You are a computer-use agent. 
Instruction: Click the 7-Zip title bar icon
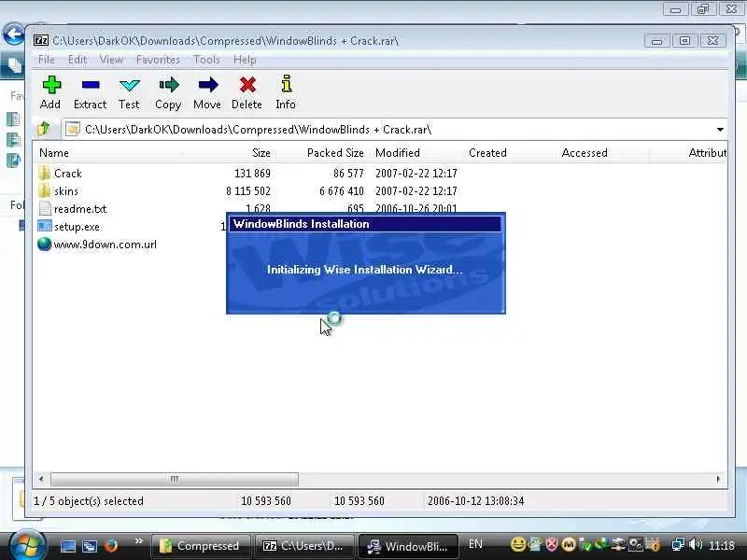click(41, 40)
